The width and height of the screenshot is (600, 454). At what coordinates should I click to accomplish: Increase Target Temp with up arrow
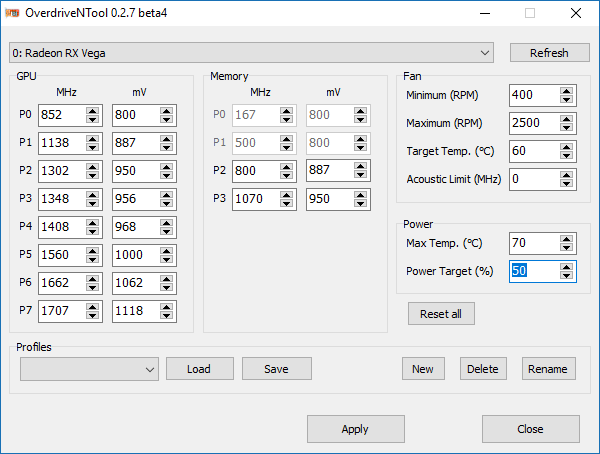tap(566, 147)
